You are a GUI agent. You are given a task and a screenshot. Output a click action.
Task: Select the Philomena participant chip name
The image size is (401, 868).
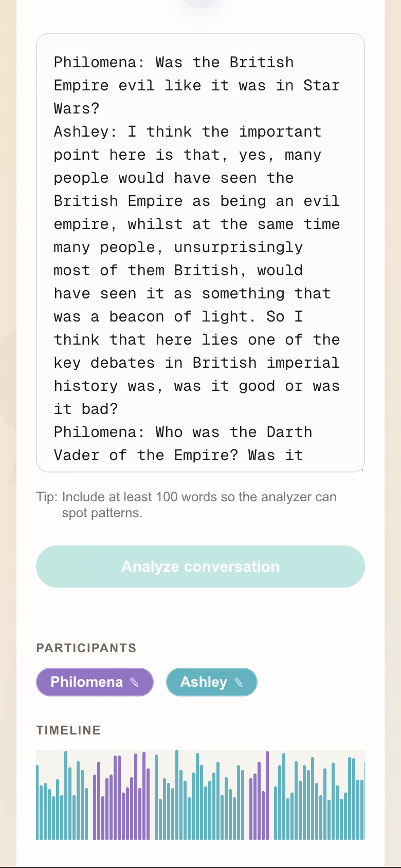87,682
